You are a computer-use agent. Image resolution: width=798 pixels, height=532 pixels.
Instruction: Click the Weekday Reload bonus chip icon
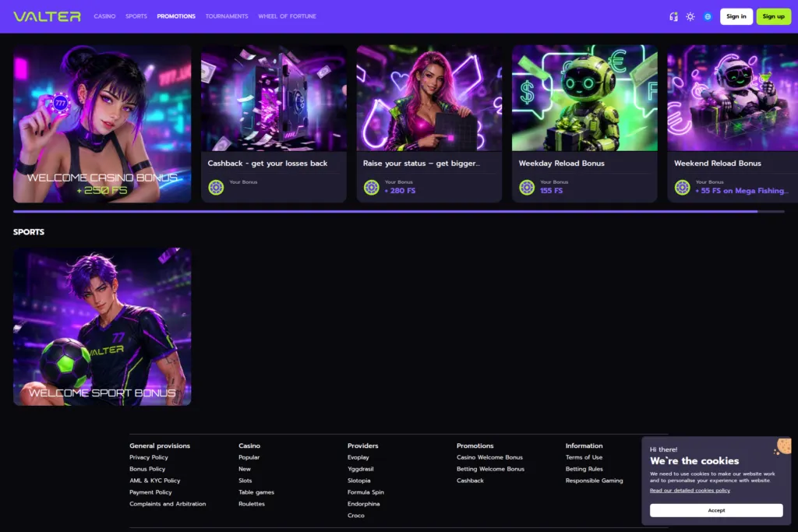527,187
